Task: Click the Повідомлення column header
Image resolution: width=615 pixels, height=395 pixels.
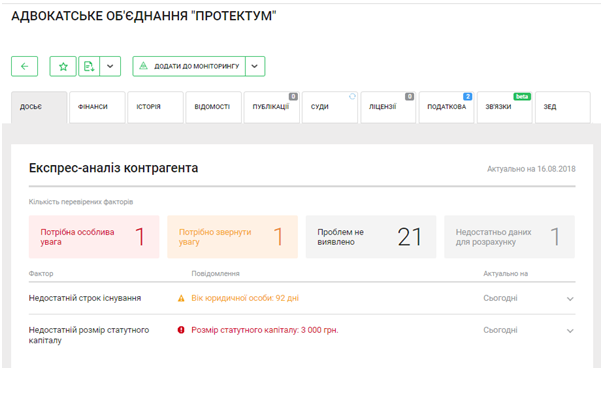Action: click(x=215, y=274)
